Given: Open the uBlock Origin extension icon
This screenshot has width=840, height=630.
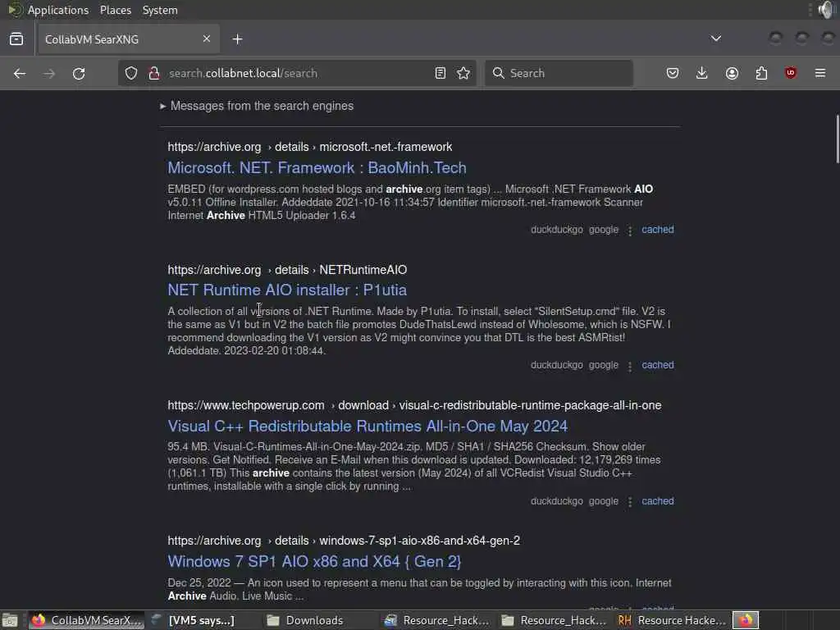Looking at the screenshot, I should click(791, 73).
